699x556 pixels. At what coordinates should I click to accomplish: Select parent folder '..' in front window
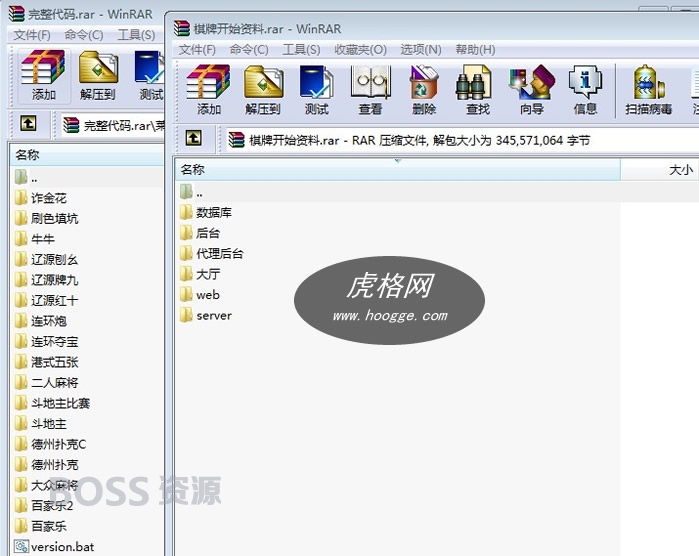pyautogui.click(x=192, y=192)
